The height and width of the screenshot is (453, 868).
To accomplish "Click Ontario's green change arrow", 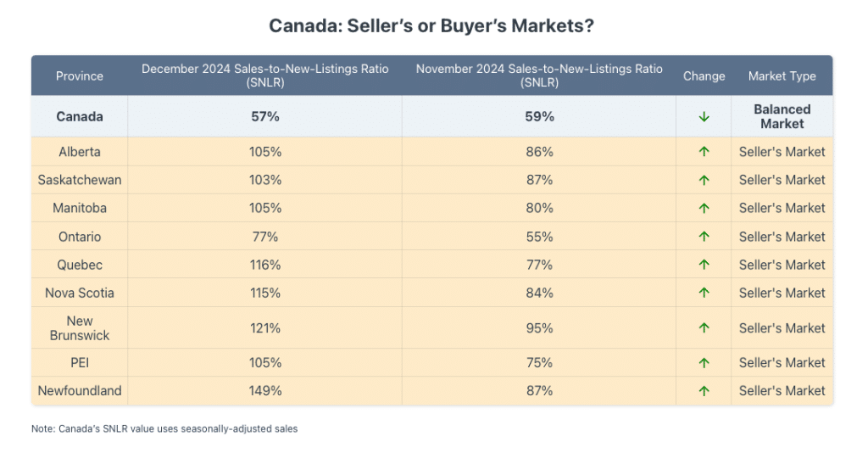I will tap(704, 237).
